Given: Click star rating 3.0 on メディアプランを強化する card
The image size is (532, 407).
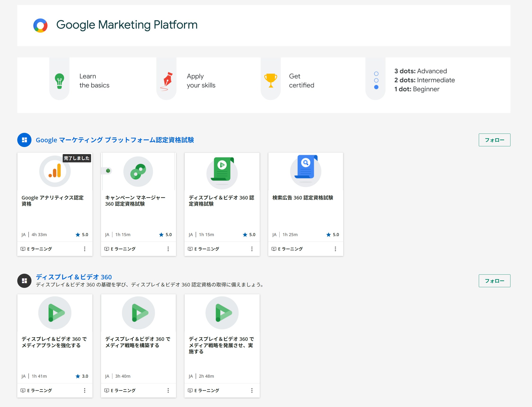Looking at the screenshot, I should pyautogui.click(x=82, y=376).
